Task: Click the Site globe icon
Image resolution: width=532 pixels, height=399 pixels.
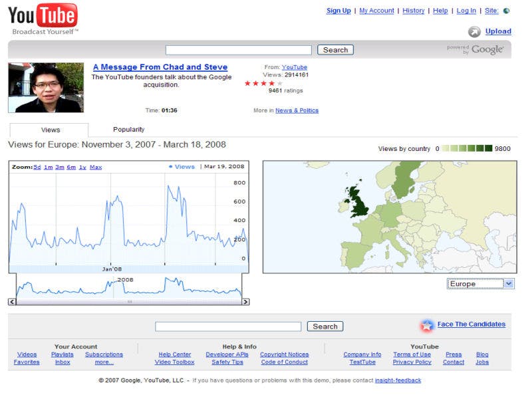Action: pos(507,11)
